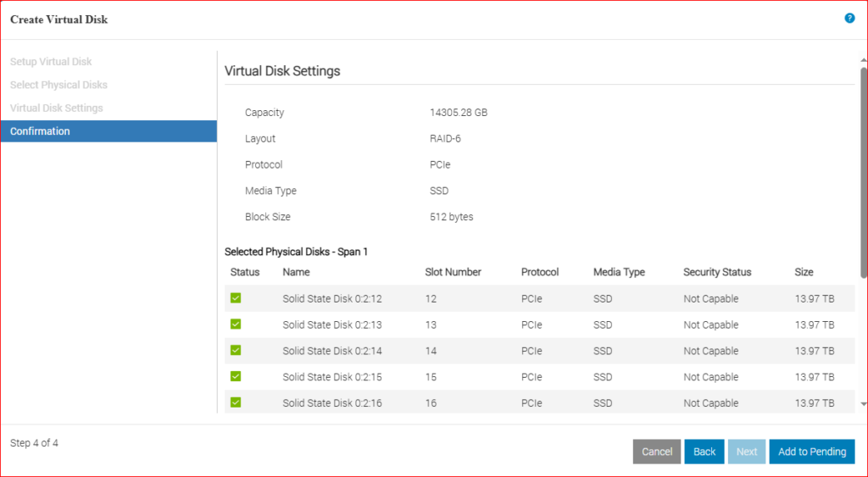Go Back to previous step

(704, 452)
